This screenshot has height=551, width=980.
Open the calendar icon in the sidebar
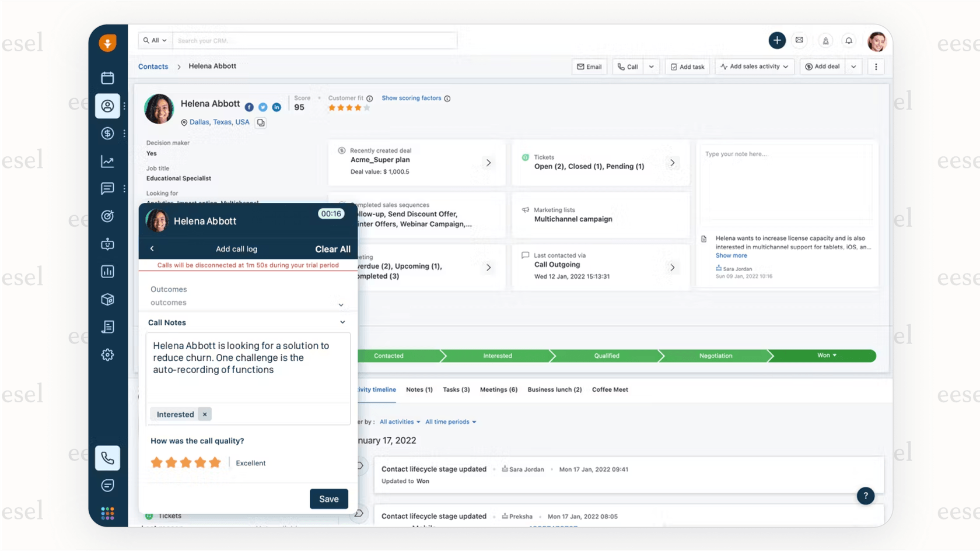pyautogui.click(x=107, y=78)
